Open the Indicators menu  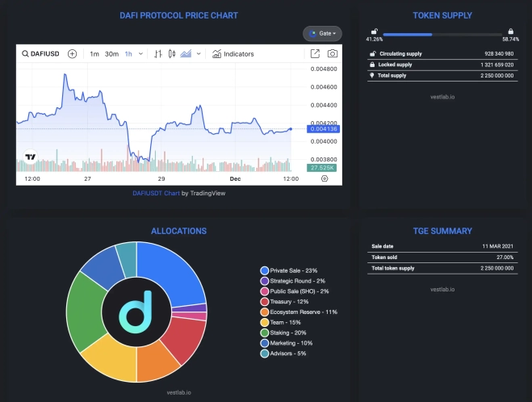click(232, 54)
